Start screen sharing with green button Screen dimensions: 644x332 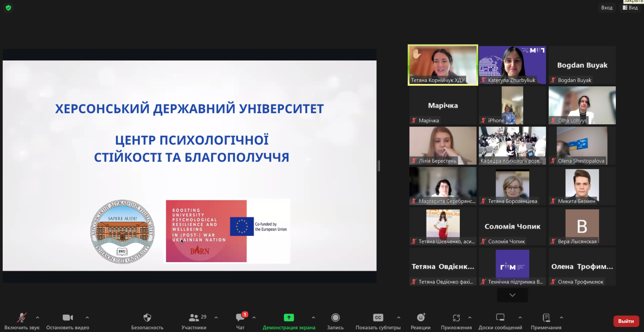point(289,318)
